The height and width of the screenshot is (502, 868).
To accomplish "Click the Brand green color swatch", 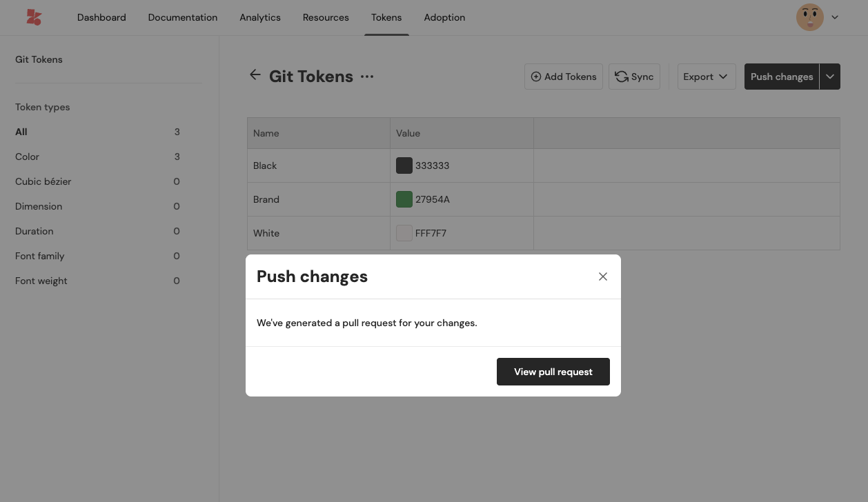I will click(x=404, y=199).
